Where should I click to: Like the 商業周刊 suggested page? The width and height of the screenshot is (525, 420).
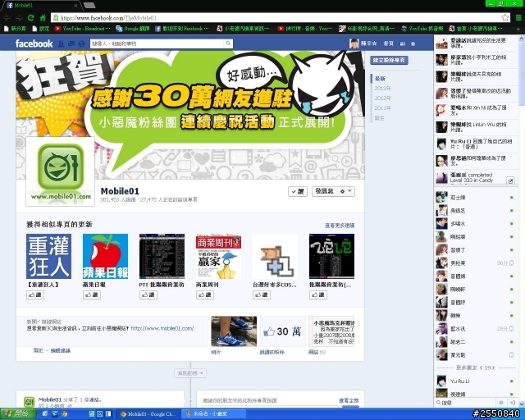[205, 294]
